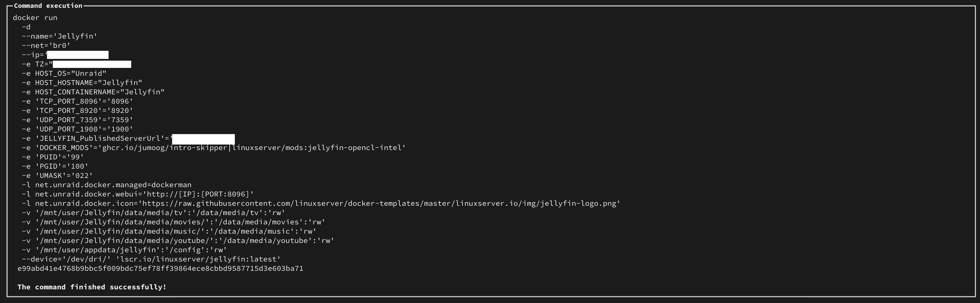Click the UMASK='022' line

click(x=57, y=176)
